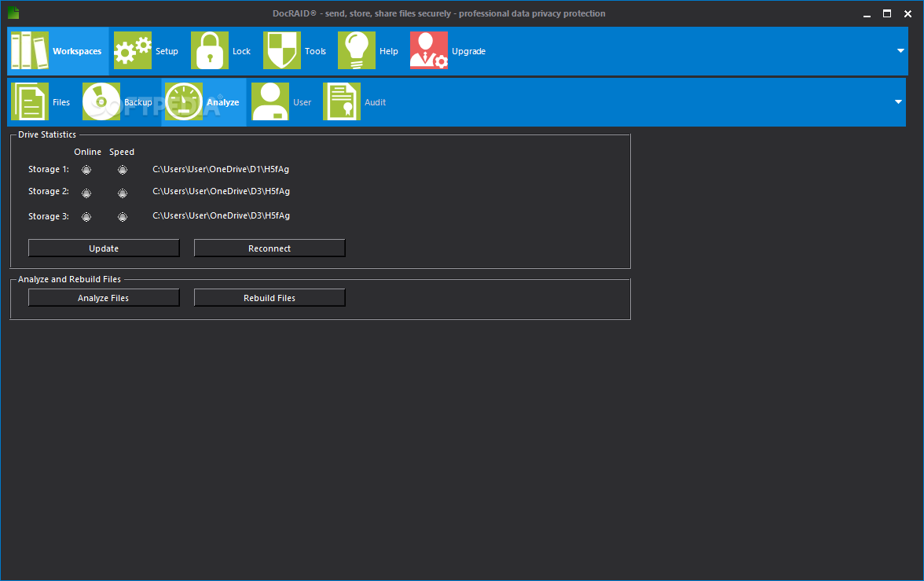Maximize the DocRAID window

[887, 13]
